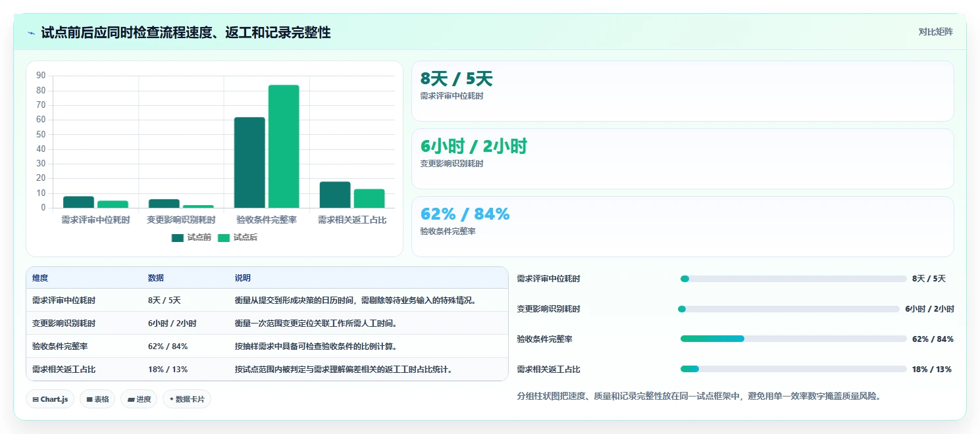This screenshot has height=434, width=980.
Task: Click the 试点前 bar for 需求评审中位耗时
Action: (x=78, y=203)
